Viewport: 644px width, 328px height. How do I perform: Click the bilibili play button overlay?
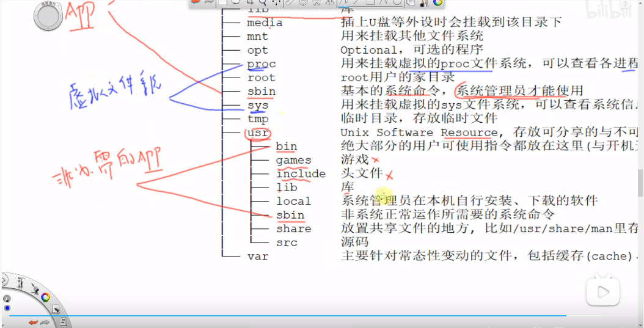click(602, 292)
